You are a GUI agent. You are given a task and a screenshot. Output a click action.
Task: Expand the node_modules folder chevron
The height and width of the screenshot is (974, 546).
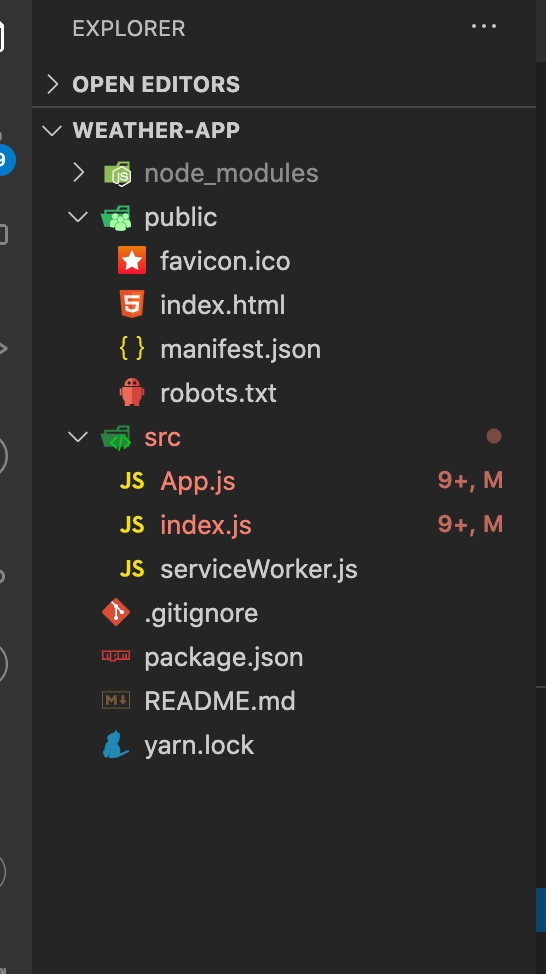point(78,173)
